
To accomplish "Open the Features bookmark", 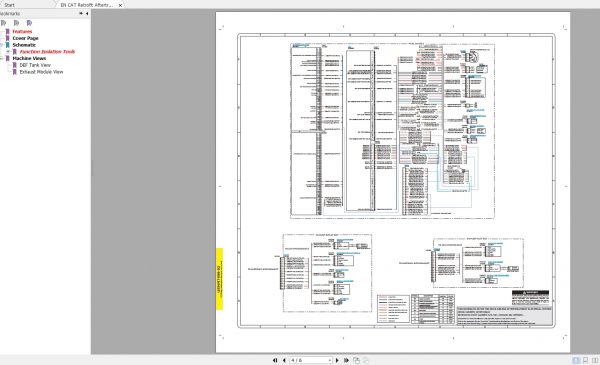I will pos(22,31).
